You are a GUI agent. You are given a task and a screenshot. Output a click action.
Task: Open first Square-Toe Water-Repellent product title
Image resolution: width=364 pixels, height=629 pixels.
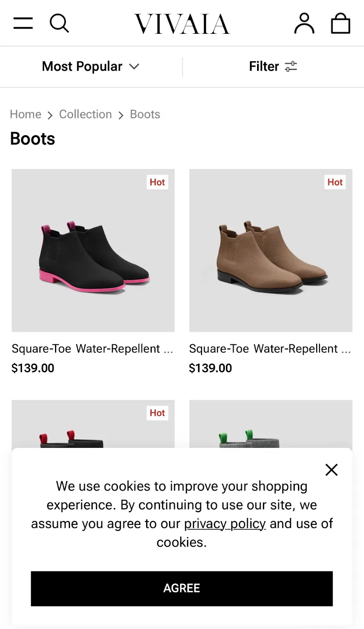pos(92,349)
